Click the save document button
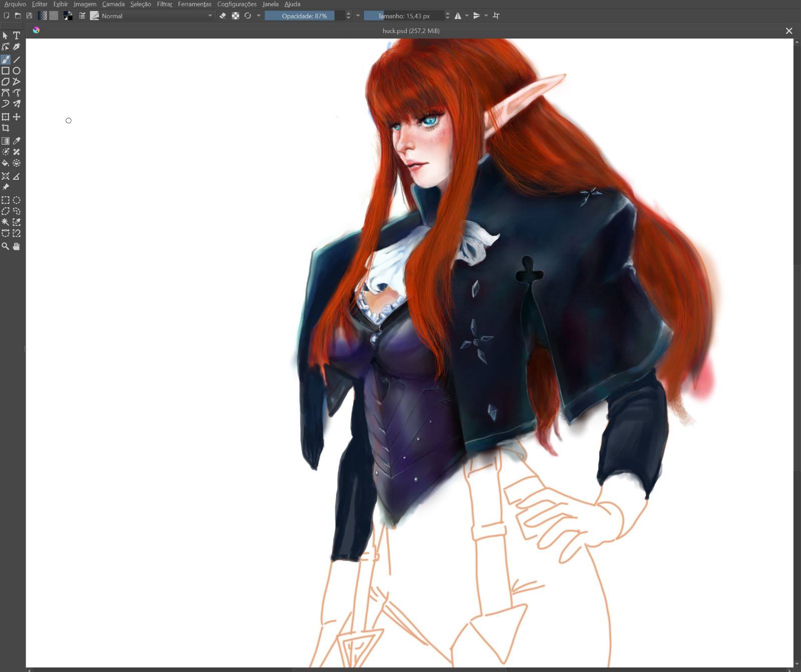Image resolution: width=801 pixels, height=672 pixels. 29,16
